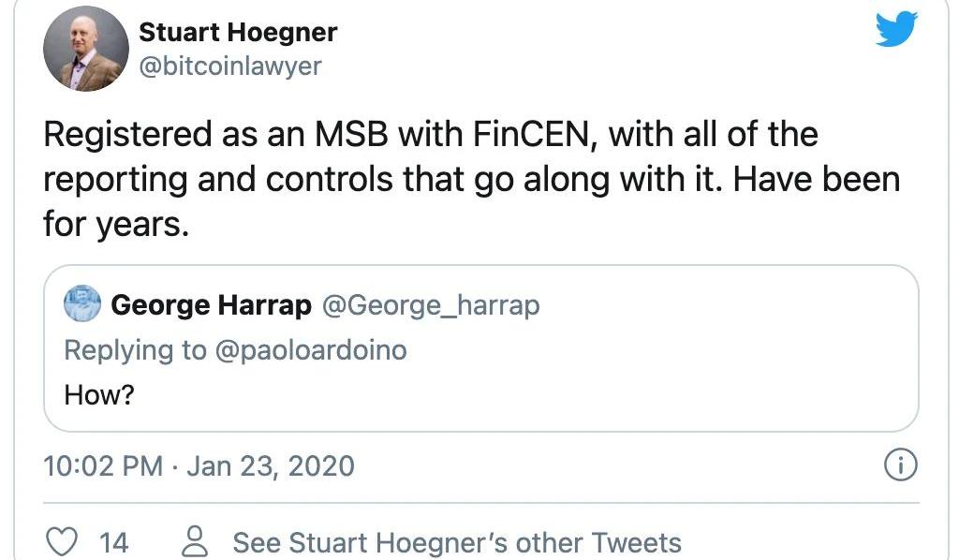Click the quoted reply text "How?"
This screenshot has height=560, width=959.
[x=99, y=395]
